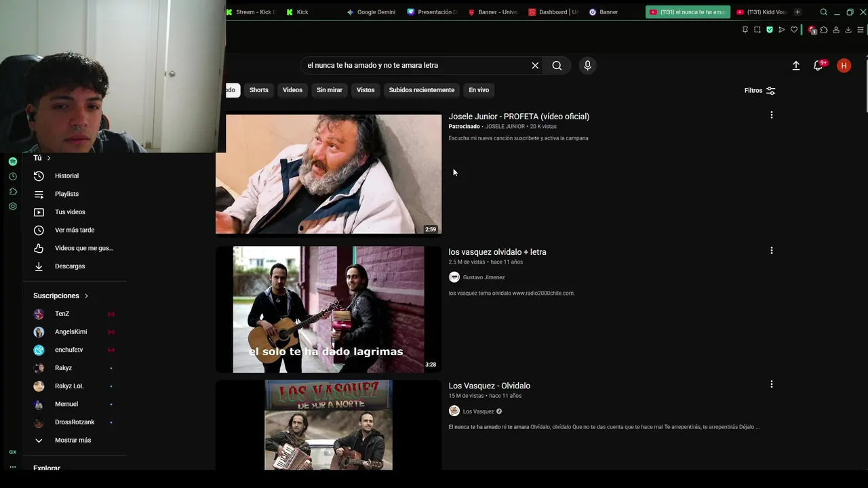Screen dimensions: 868x488
Task: Open Spotify in the Opera GX sidebar
Action: coord(13,161)
